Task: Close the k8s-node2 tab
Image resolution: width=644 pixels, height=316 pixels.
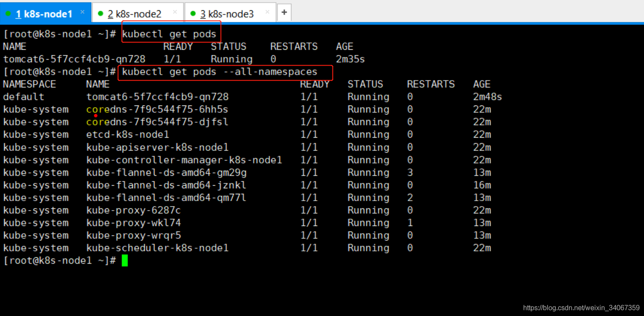Action: coord(175,12)
